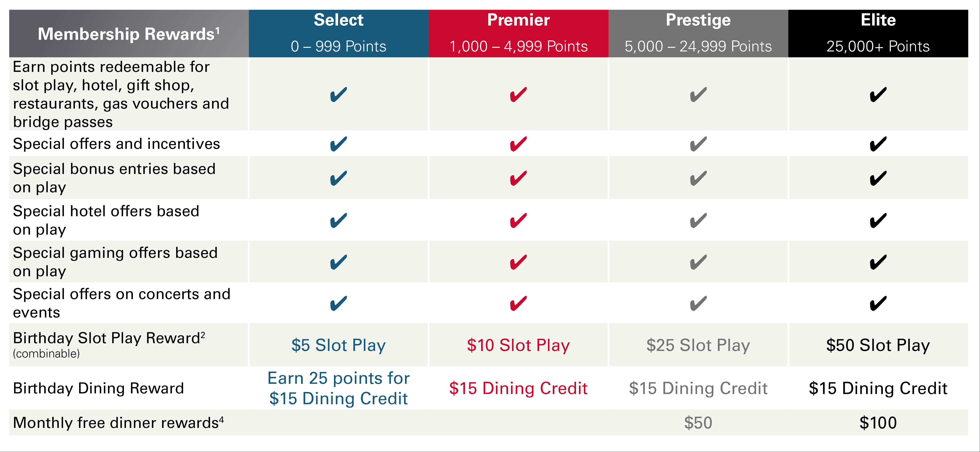The width and height of the screenshot is (980, 452).
Task: Click the red Premier checkmark for bonus entries
Action: pyautogui.click(x=518, y=178)
